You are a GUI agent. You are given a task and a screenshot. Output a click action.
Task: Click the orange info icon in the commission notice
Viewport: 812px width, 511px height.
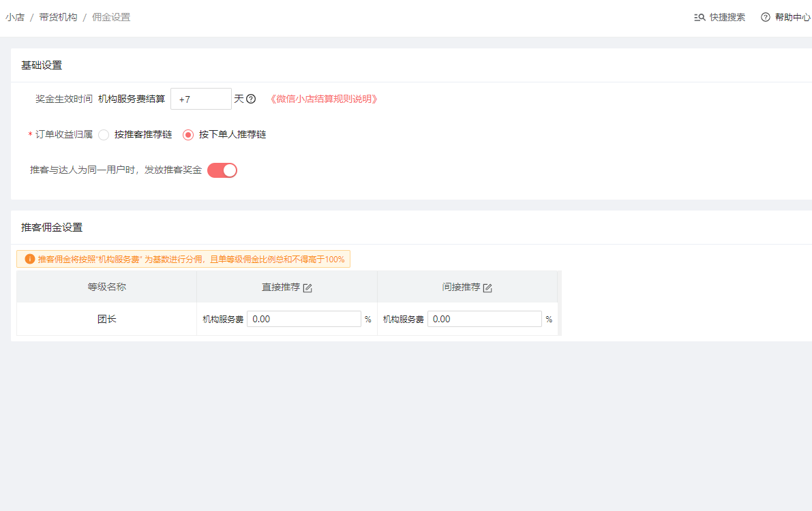29,260
